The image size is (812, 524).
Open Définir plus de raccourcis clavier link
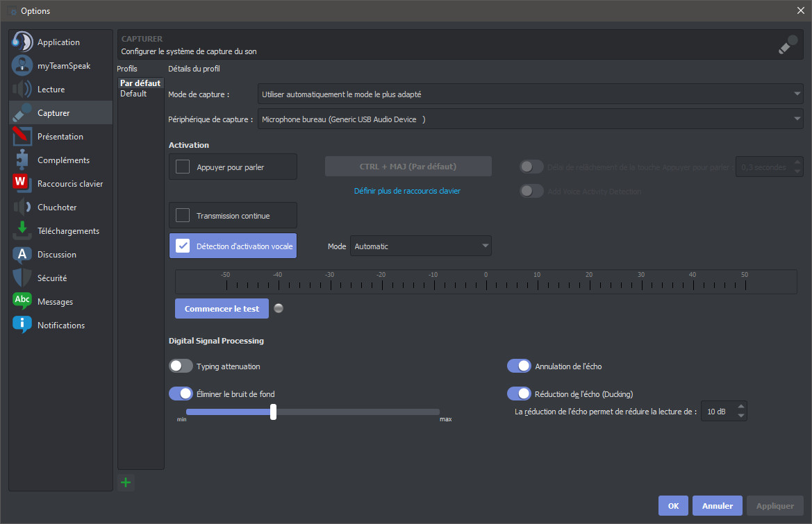(407, 191)
